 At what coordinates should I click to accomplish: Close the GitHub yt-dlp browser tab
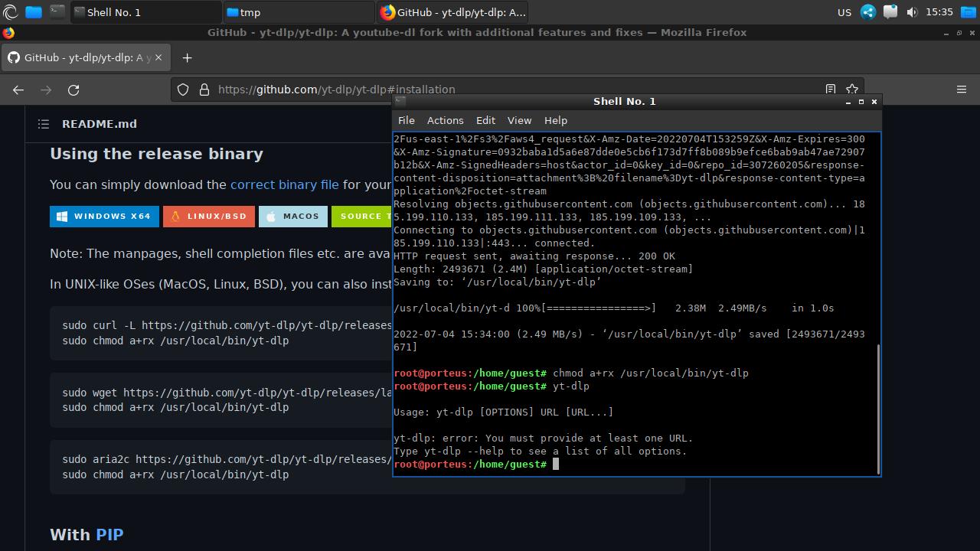coord(158,57)
